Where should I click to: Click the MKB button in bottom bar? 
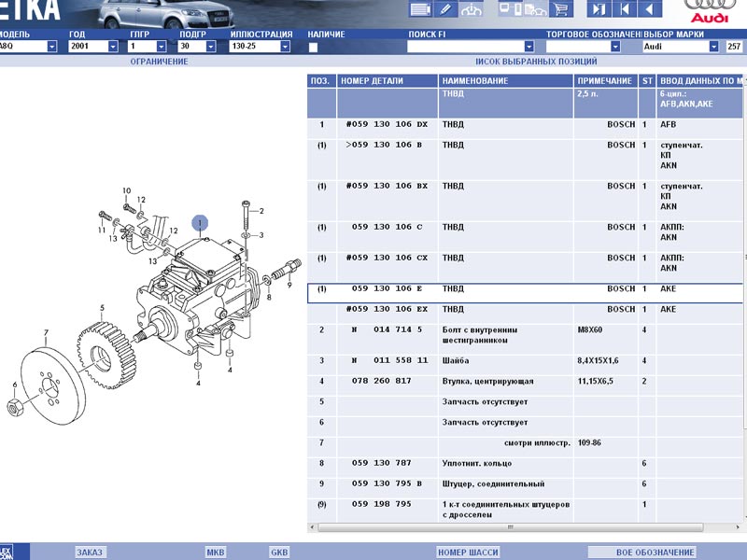(216, 552)
